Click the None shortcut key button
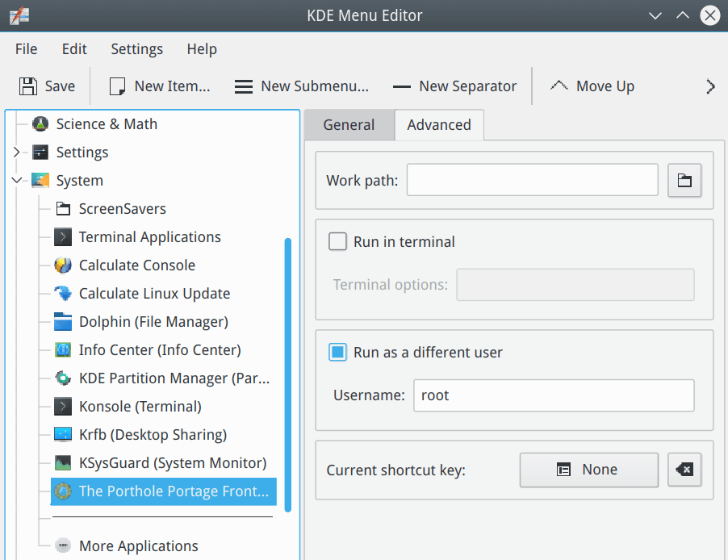Image resolution: width=728 pixels, height=560 pixels. point(588,470)
